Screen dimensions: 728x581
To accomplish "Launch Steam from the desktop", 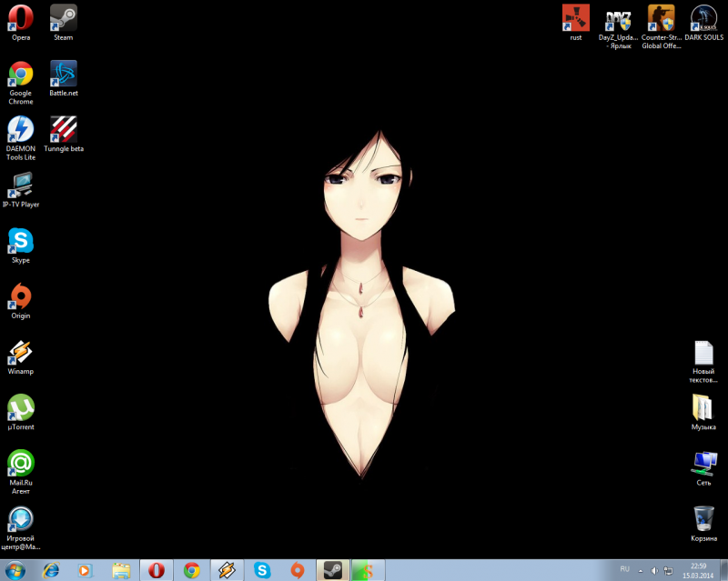I will pyautogui.click(x=63, y=22).
